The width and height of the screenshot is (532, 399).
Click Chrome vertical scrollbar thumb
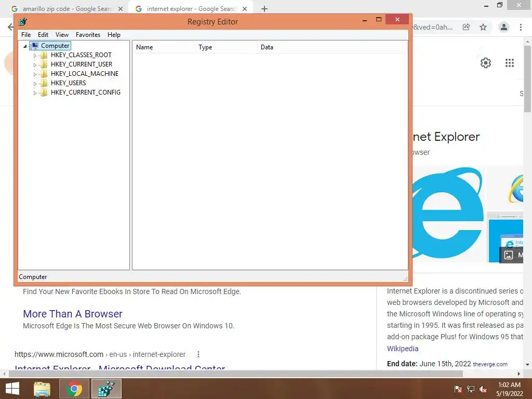(527, 79)
